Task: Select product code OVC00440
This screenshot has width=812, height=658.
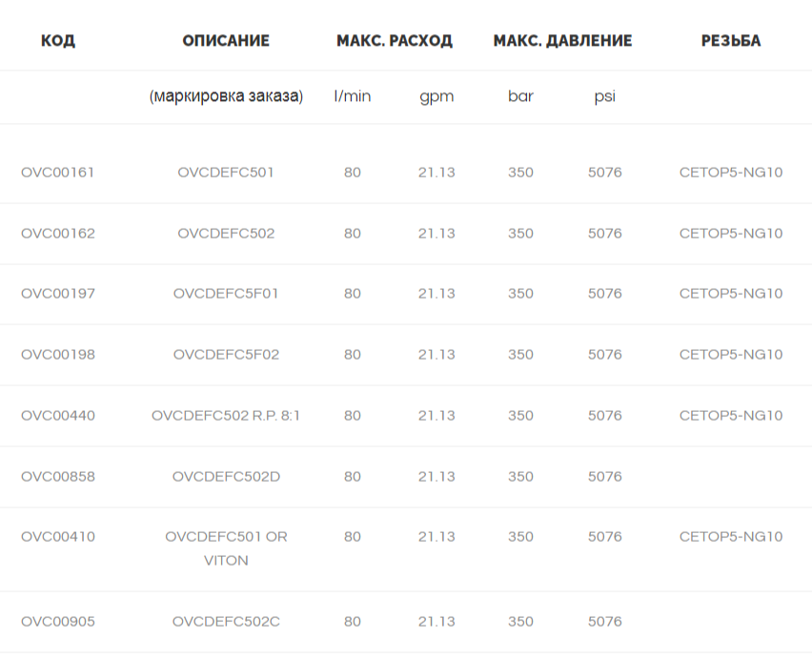Action: click(58, 416)
